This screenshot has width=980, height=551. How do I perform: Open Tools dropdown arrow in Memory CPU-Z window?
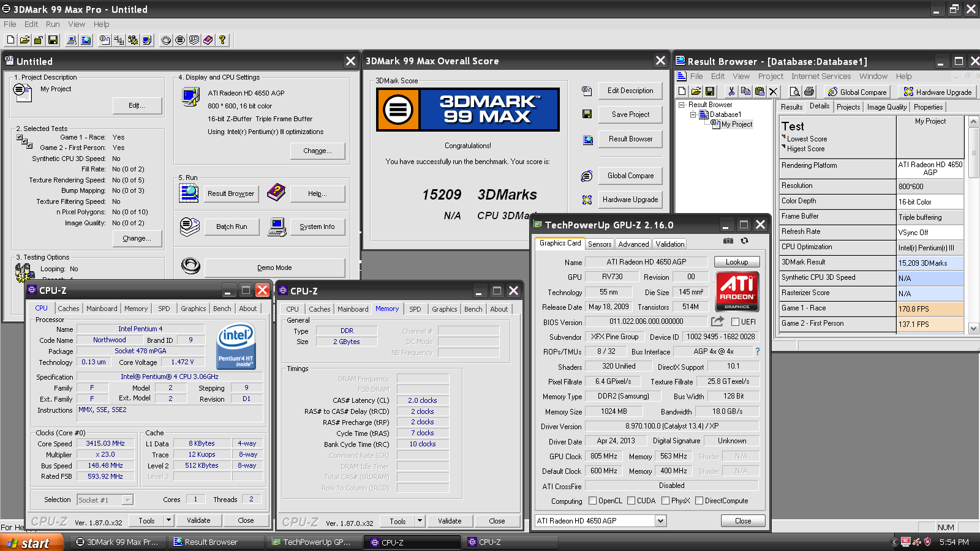(420, 521)
